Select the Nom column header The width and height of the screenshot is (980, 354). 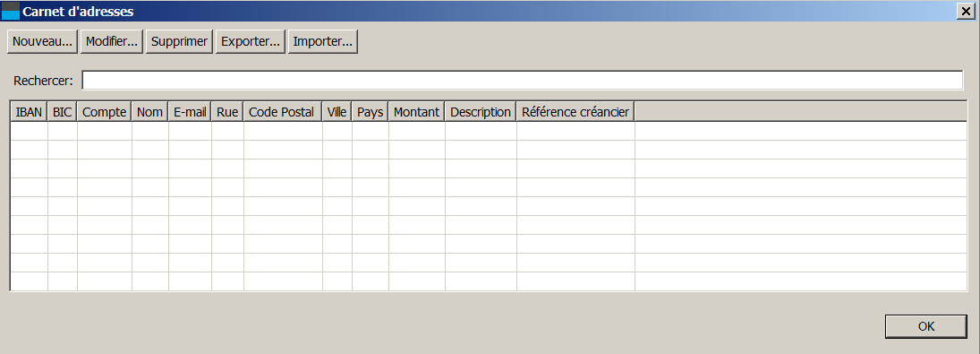(x=150, y=112)
